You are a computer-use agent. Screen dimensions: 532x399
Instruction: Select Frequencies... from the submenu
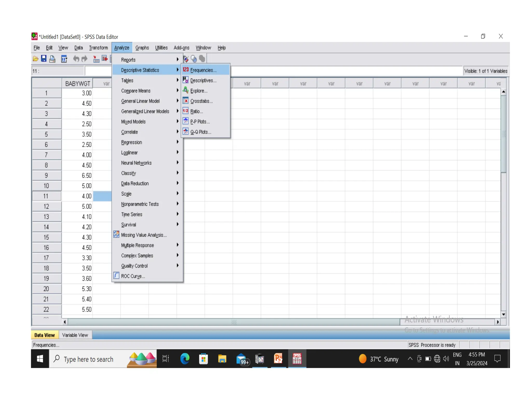[x=203, y=70]
